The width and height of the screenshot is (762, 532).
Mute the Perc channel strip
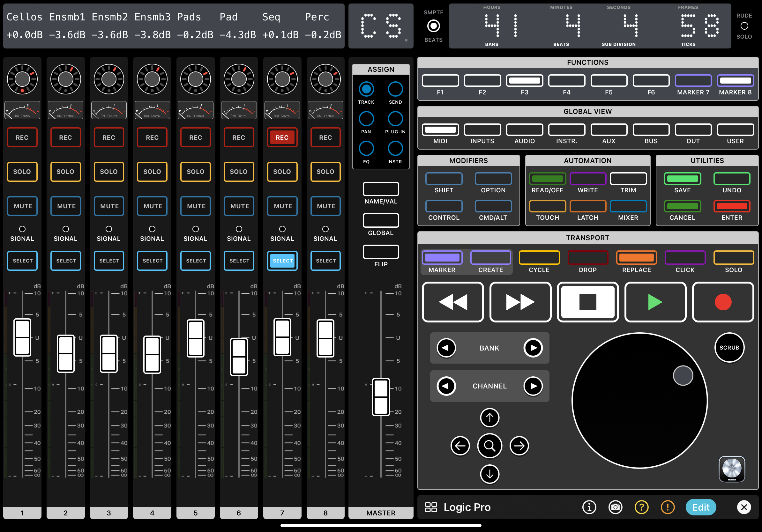click(x=325, y=206)
